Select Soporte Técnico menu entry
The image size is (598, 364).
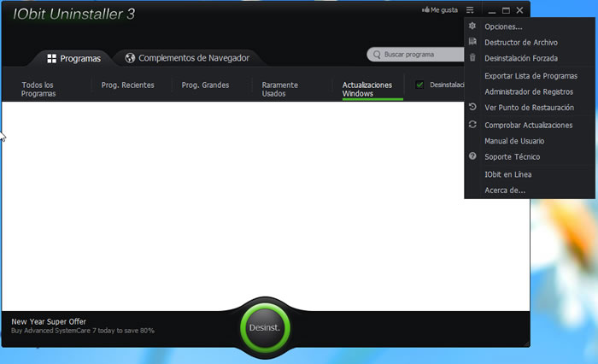[513, 157]
